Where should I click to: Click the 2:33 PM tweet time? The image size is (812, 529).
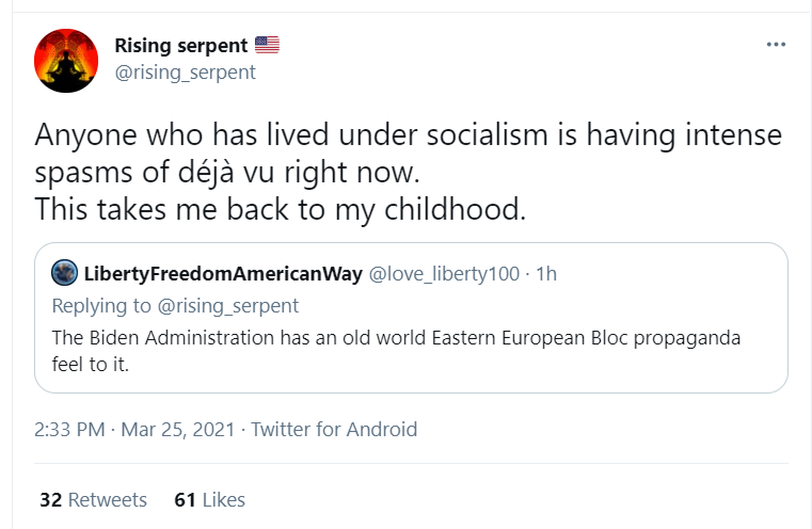69,430
